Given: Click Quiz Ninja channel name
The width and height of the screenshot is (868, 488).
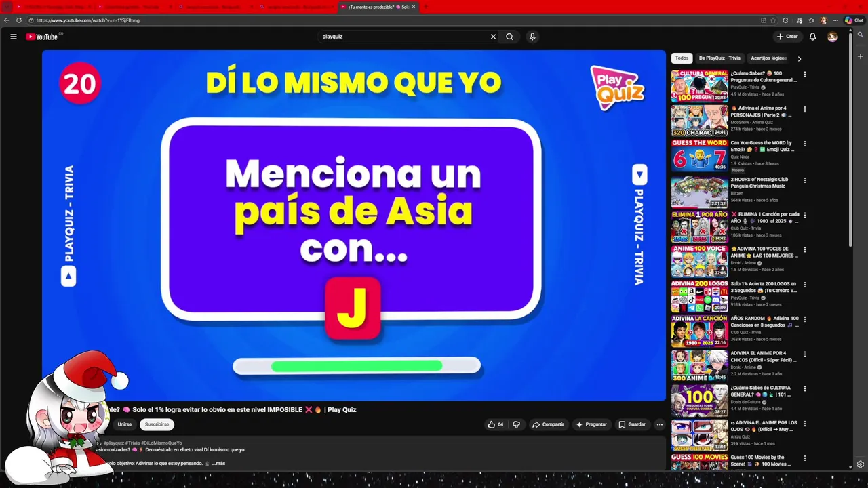Looking at the screenshot, I should pyautogui.click(x=740, y=157).
